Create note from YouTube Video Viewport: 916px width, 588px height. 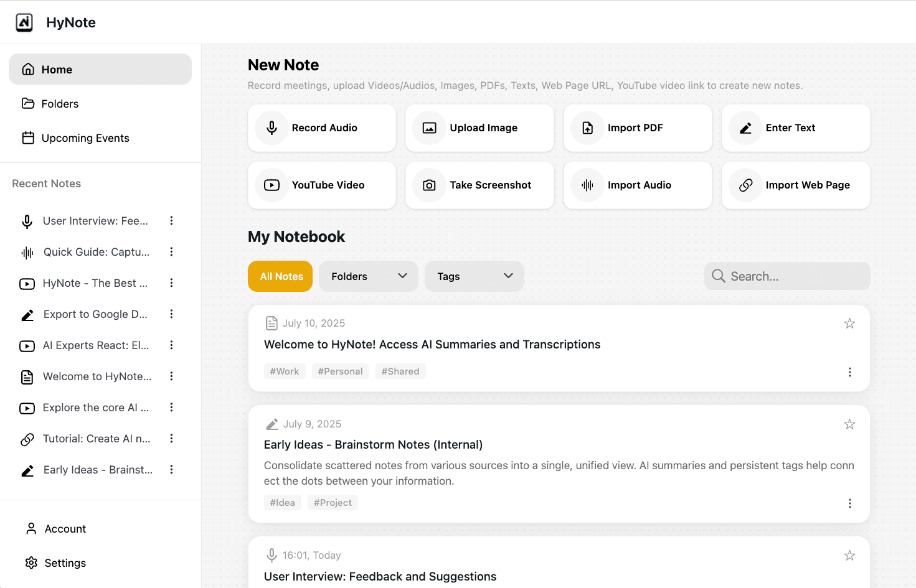(322, 185)
